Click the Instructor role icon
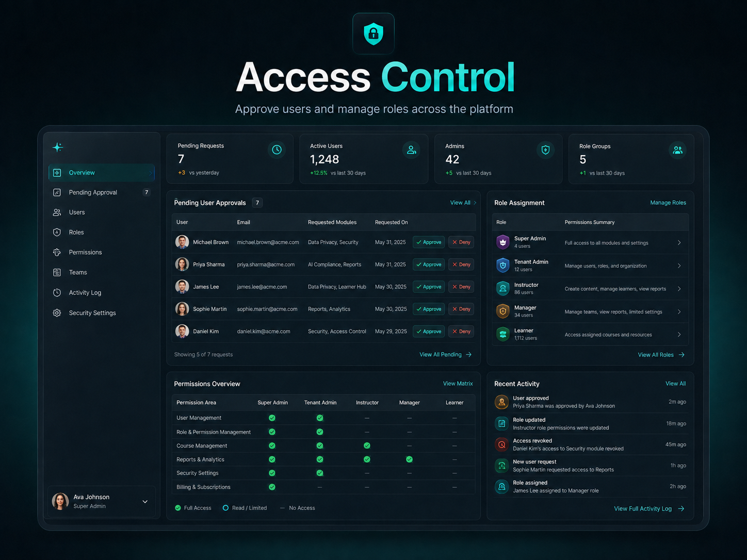The height and width of the screenshot is (560, 747). click(503, 288)
